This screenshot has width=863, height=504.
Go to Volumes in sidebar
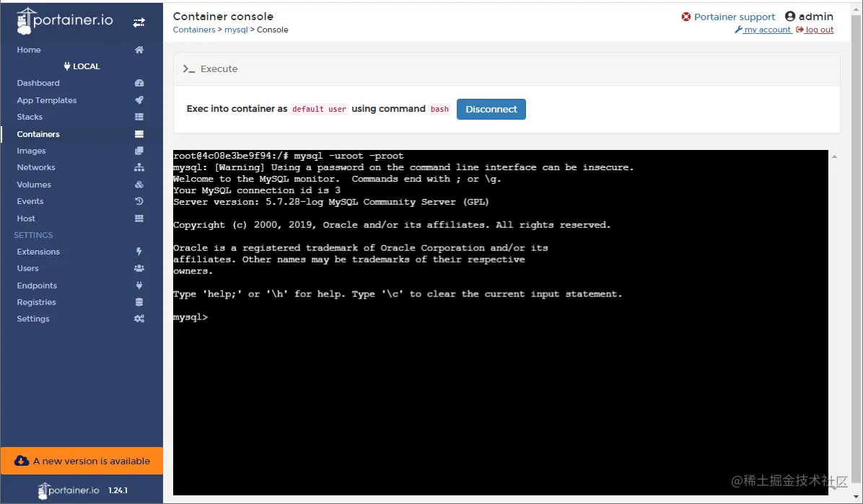34,185
